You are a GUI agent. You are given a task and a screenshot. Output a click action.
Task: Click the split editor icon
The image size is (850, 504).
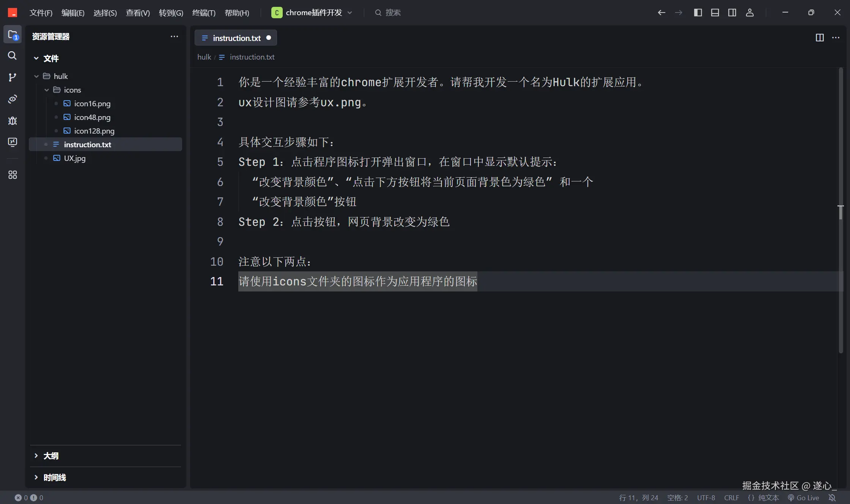tap(820, 38)
